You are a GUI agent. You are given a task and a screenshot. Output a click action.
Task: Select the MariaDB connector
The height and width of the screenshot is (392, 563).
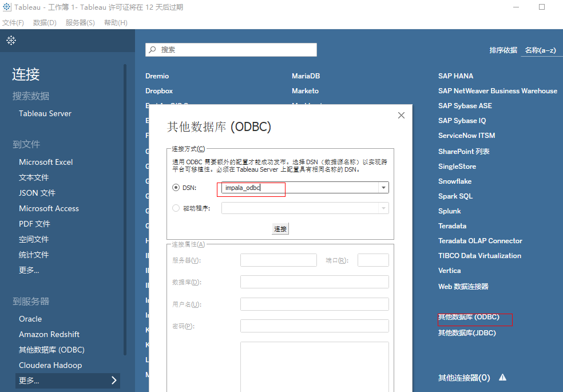point(306,76)
